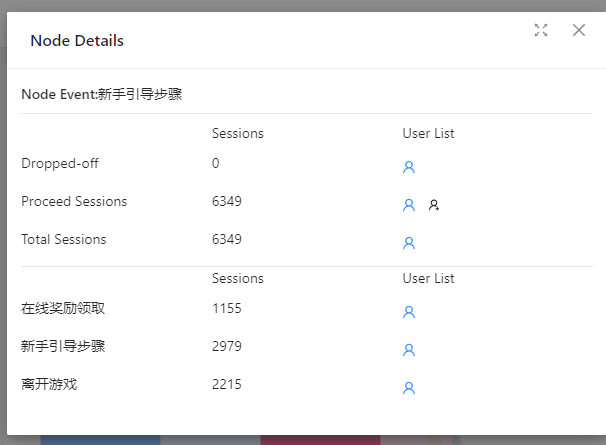View blue user list for Proceed Sessions
The image size is (606, 445).
tap(408, 205)
